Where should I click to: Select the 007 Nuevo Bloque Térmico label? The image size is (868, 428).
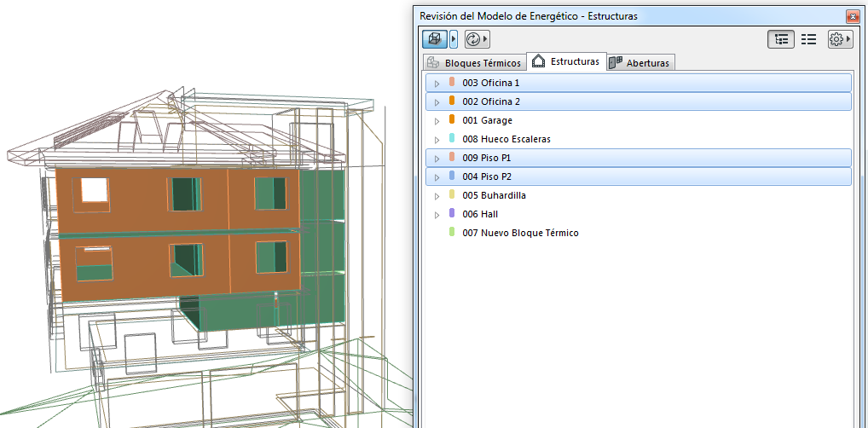pos(520,233)
